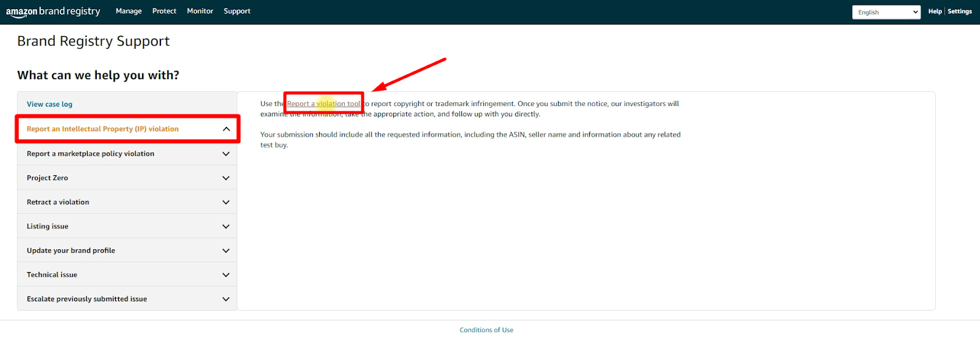The width and height of the screenshot is (980, 340).
Task: Select Technical issue row
Action: pos(127,274)
